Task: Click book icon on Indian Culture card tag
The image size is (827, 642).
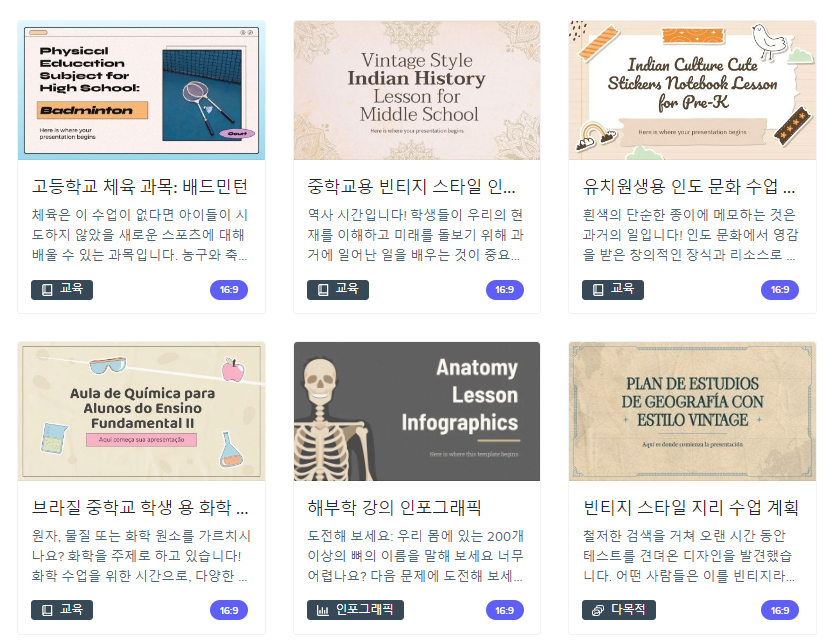Action: (598, 290)
